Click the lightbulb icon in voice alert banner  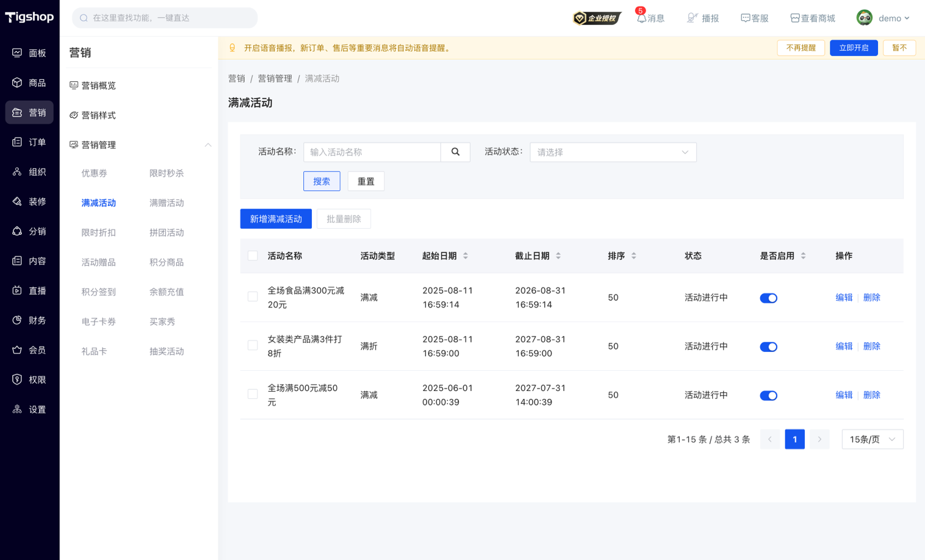[232, 48]
